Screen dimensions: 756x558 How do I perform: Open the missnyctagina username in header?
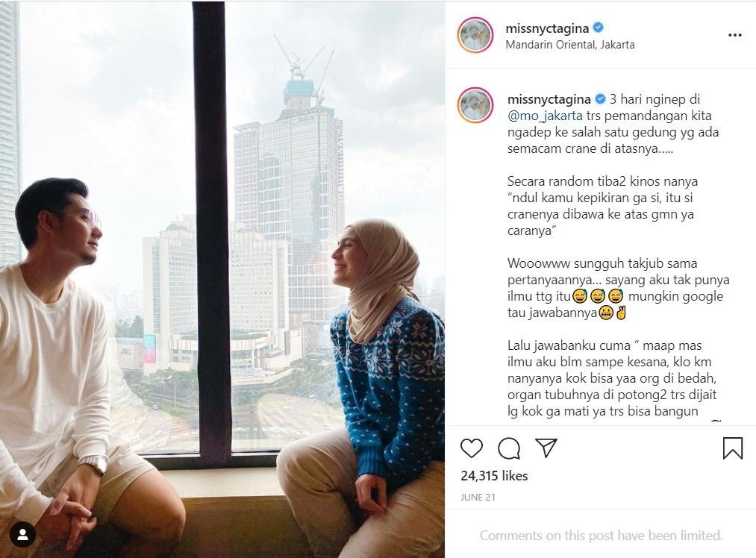pyautogui.click(x=547, y=28)
